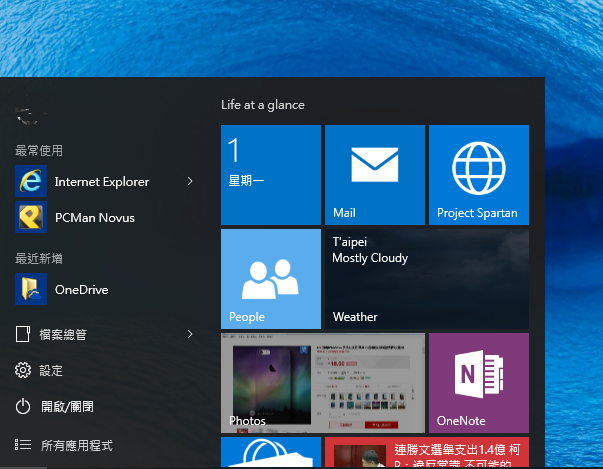Click the 所有應用程式 label
The width and height of the screenshot is (603, 469).
point(77,446)
